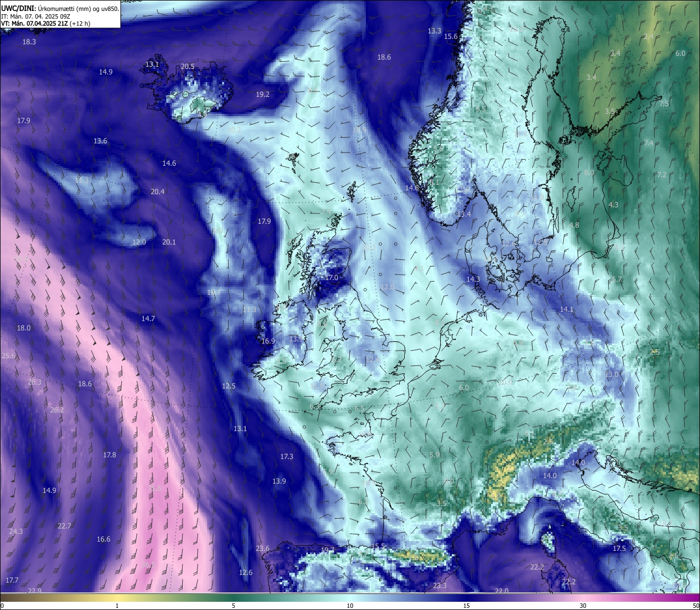
Task: Click the 18.0 value at left edge
Action: pyautogui.click(x=24, y=328)
